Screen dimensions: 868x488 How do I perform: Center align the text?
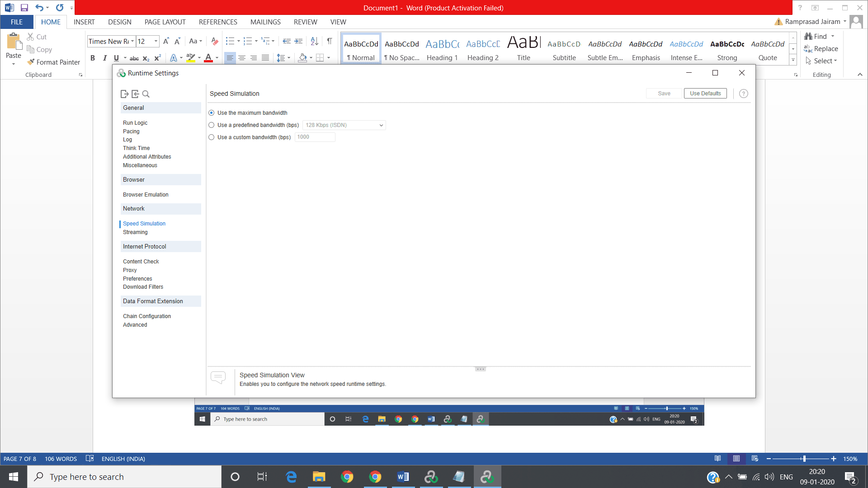pyautogui.click(x=242, y=58)
